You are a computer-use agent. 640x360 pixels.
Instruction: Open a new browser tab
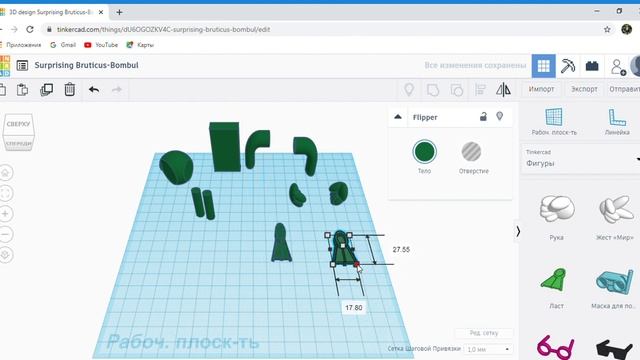(119, 12)
